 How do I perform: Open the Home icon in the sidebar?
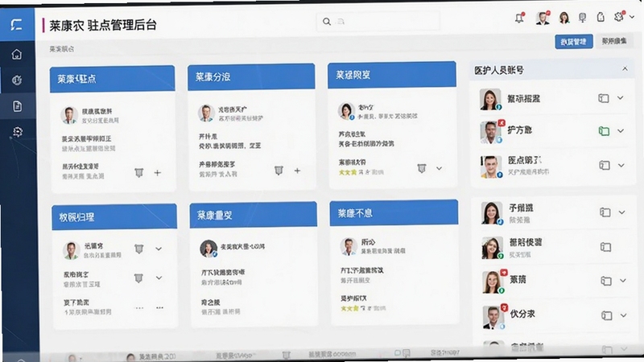coord(17,54)
